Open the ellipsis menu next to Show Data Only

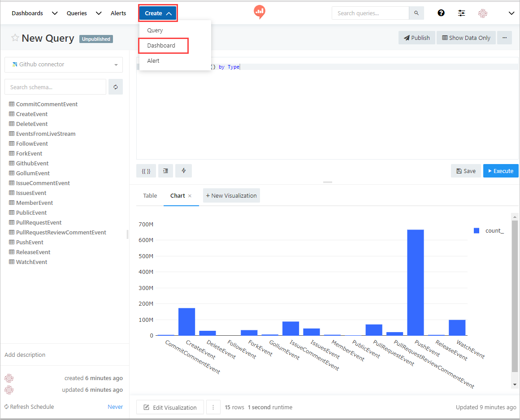click(x=505, y=38)
